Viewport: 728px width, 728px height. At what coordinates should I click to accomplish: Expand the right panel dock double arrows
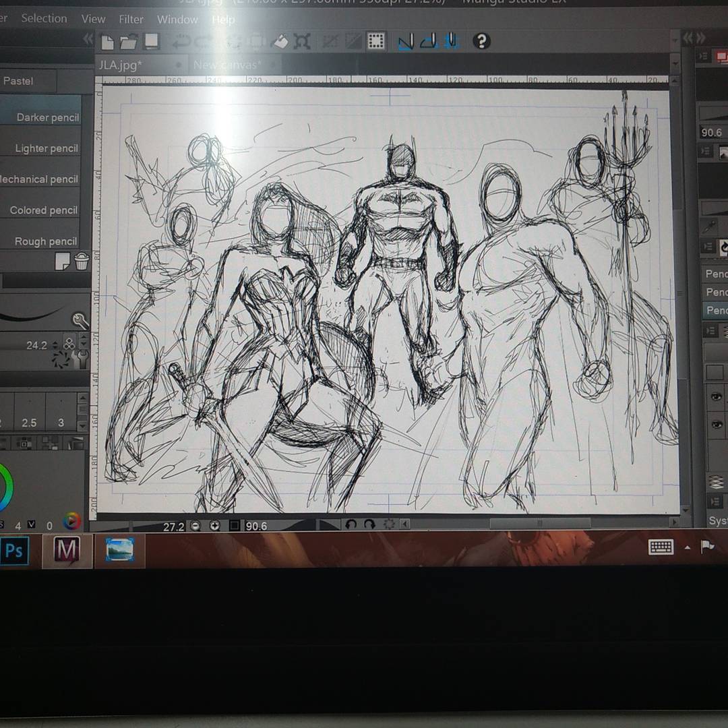[694, 38]
